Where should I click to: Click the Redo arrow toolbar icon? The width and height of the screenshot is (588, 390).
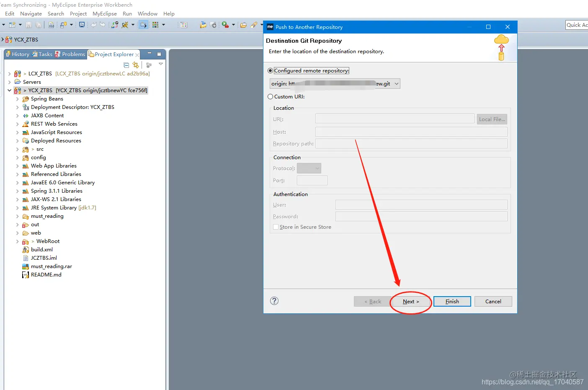click(103, 25)
